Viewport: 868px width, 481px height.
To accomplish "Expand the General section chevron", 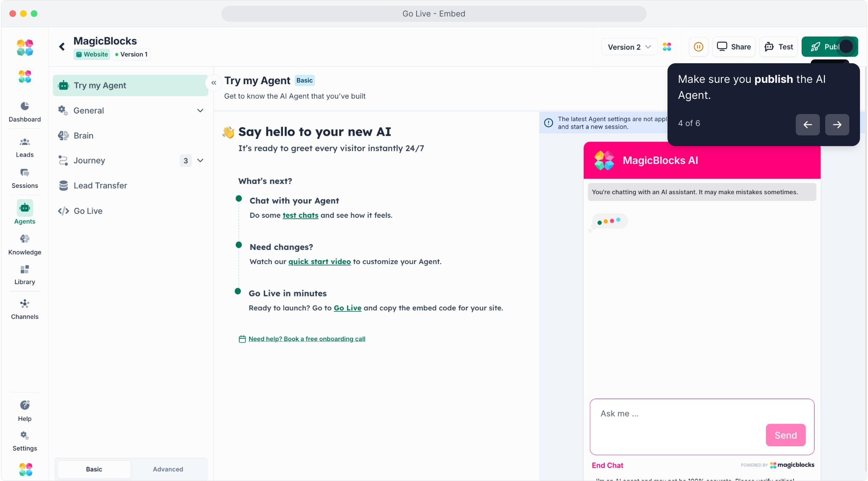I will (200, 110).
